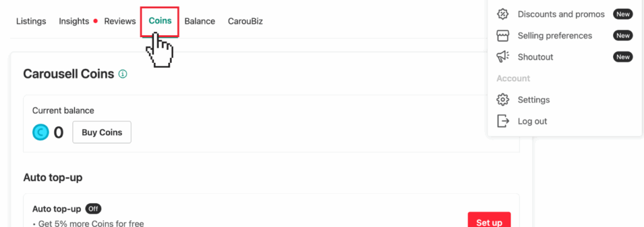This screenshot has height=227, width=644.
Task: Click the blue coin balance icon
Action: pos(41,132)
